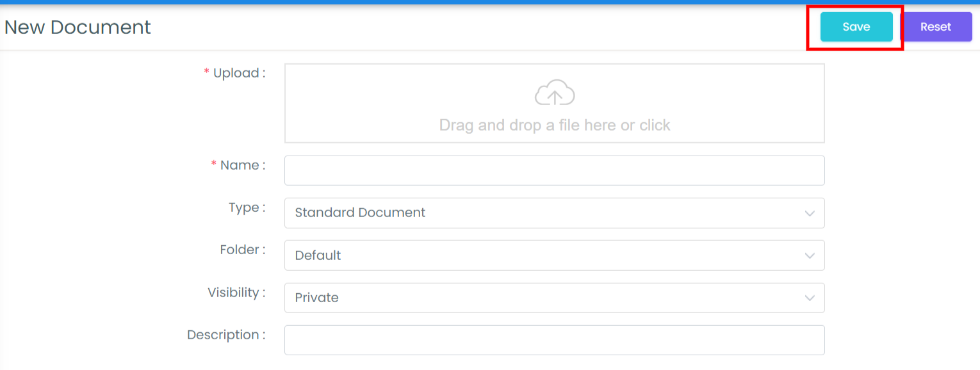The image size is (980, 370).
Task: Click the cloud upload icon
Action: [x=555, y=93]
